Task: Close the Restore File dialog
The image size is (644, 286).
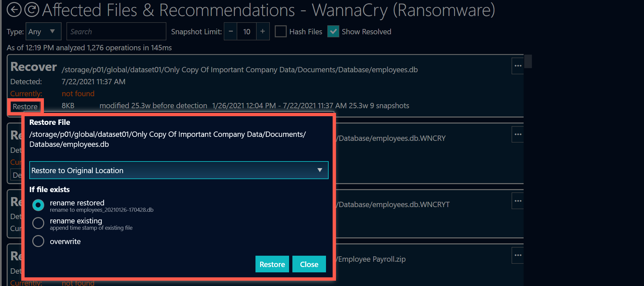Action: [309, 264]
